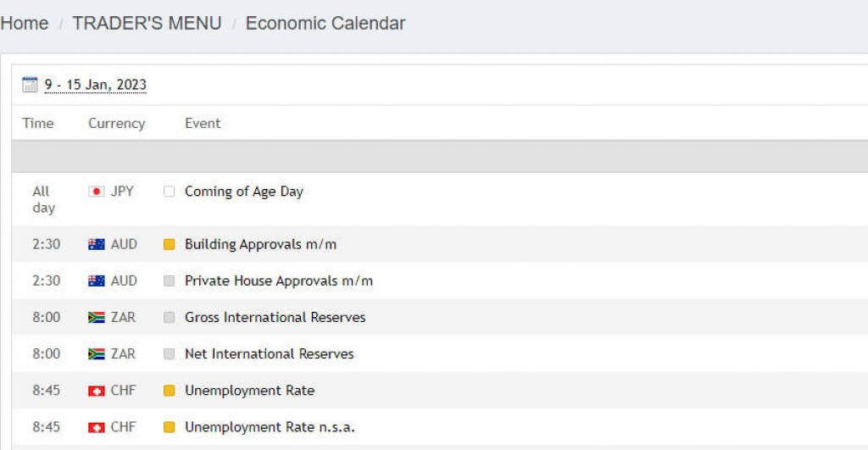Screen dimensions: 868x450
Task: Open Unemployment Rate n.s.a. event
Action: pos(270,427)
